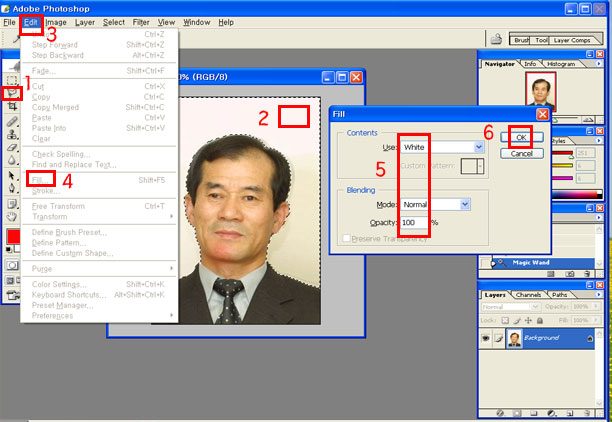Toggle Preserve Transparency checkbox in Fill dialog
This screenshot has width=612, height=422.
click(346, 238)
